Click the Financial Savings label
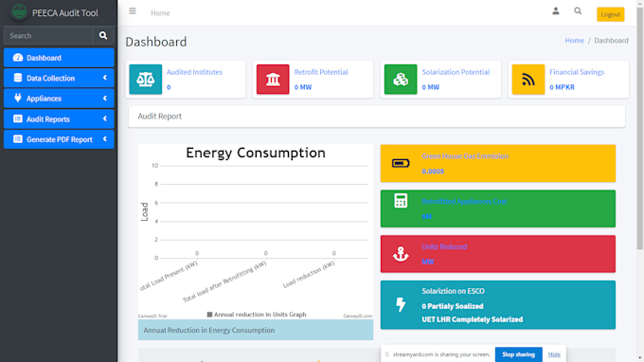Viewport: 644px width, 362px height. click(577, 72)
